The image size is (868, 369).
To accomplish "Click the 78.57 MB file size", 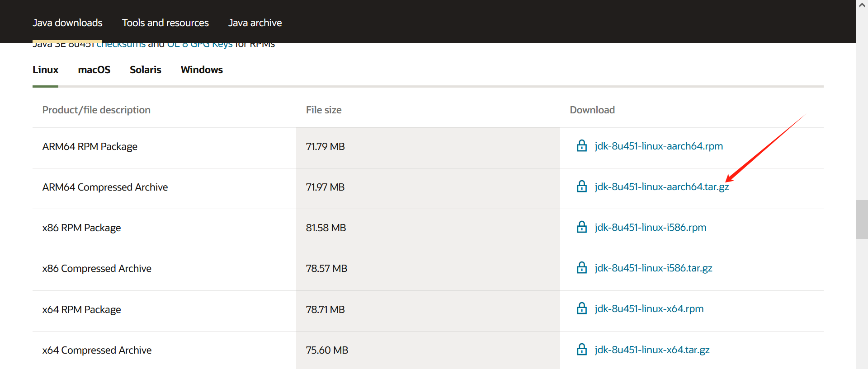I will point(326,268).
